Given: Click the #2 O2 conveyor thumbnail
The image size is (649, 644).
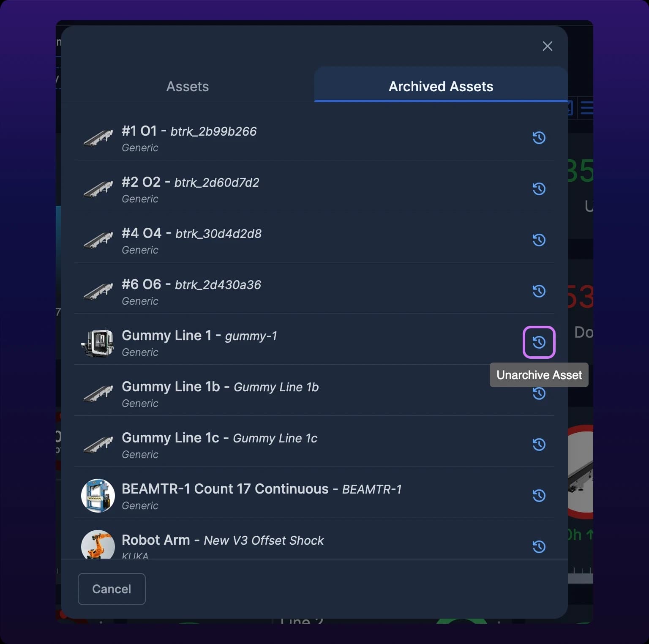Looking at the screenshot, I should point(98,189).
